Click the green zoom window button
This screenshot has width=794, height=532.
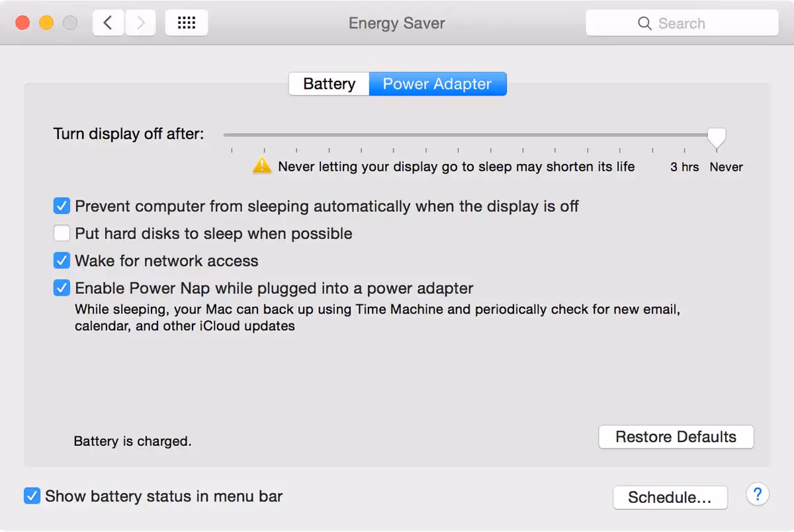69,21
